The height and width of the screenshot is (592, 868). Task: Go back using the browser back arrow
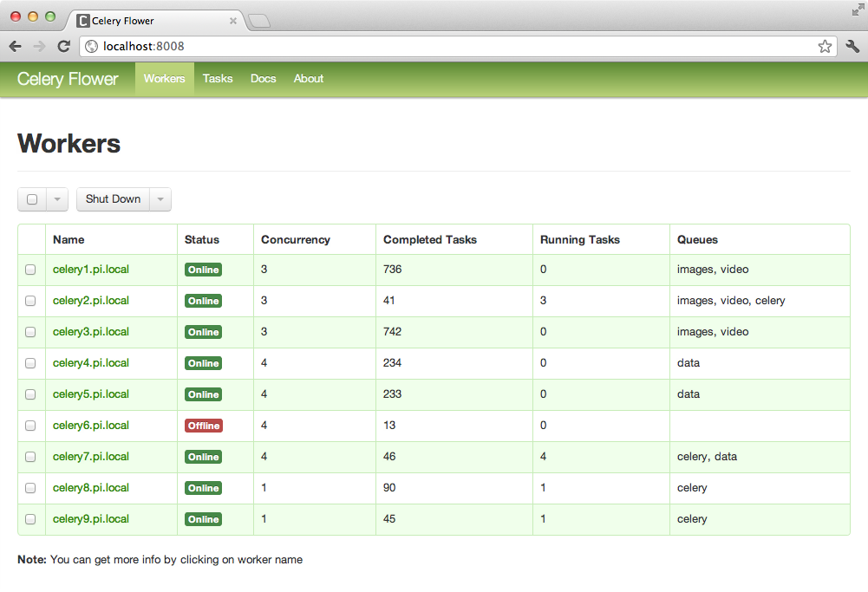[16, 47]
